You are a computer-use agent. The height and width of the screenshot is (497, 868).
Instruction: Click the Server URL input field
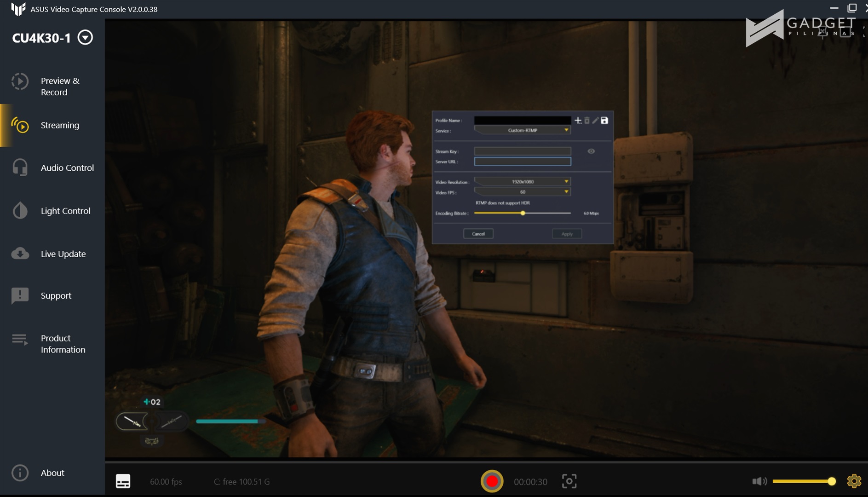pyautogui.click(x=523, y=162)
